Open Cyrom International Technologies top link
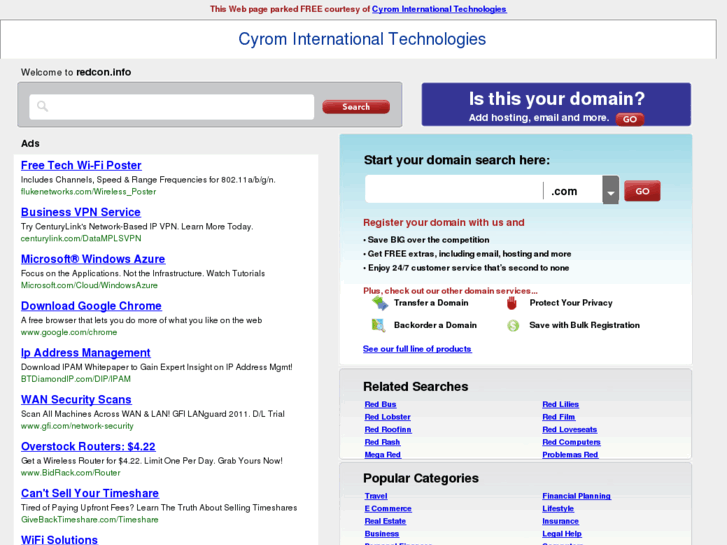 coord(439,9)
